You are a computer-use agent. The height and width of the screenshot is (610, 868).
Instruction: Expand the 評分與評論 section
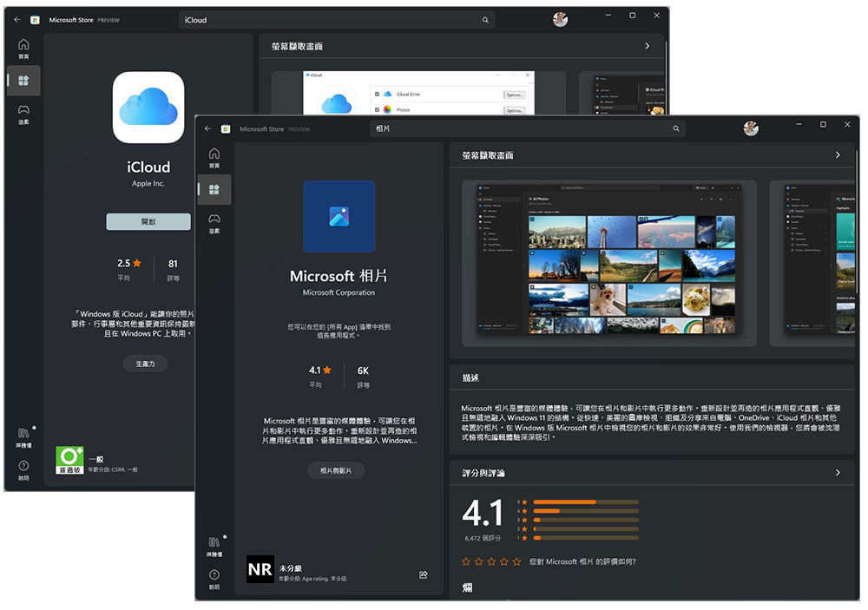[838, 473]
